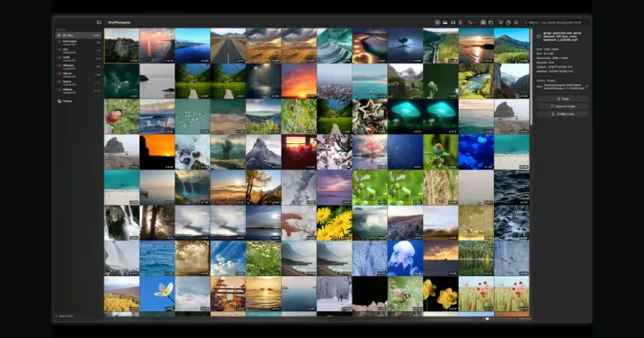This screenshot has height=338, width=644.
Task: Select All Files in the sidebar
Action: pos(78,35)
